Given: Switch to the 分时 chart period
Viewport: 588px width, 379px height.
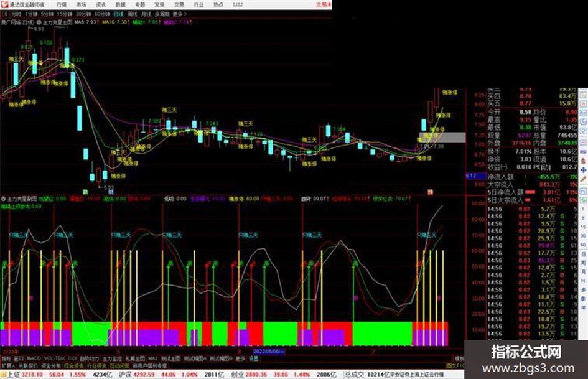Looking at the screenshot, I should (x=16, y=14).
